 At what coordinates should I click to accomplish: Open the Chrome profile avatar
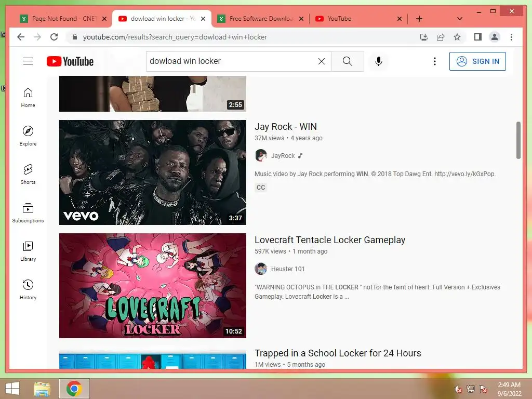click(x=495, y=37)
